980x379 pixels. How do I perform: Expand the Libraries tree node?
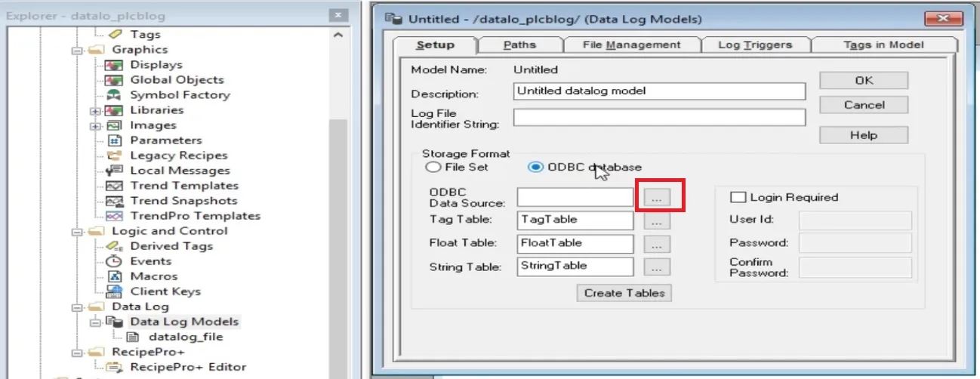point(95,110)
